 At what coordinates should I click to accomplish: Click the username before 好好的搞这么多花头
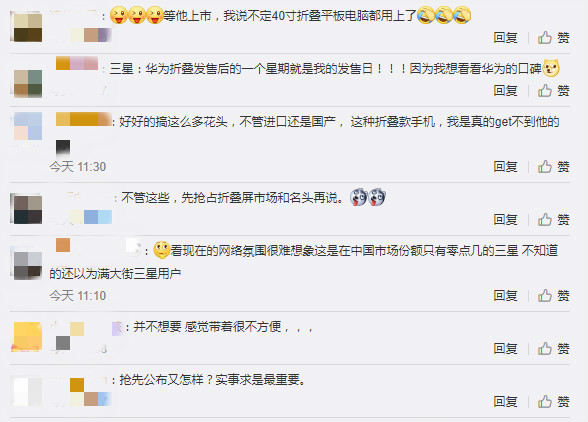(x=83, y=119)
